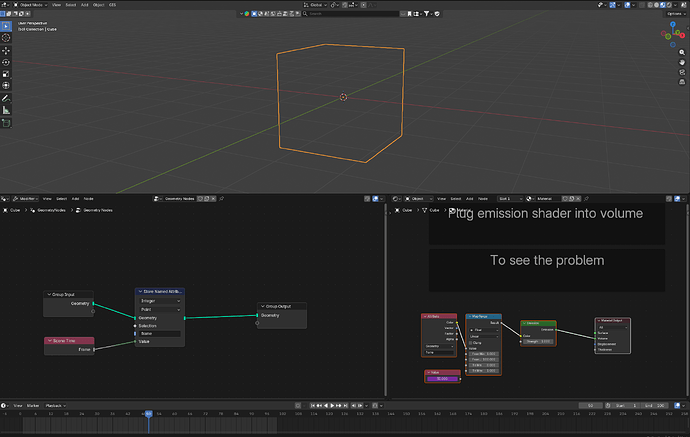Click the attribute Name field on Store node
Screen dimensions: 690x437
[160, 334]
